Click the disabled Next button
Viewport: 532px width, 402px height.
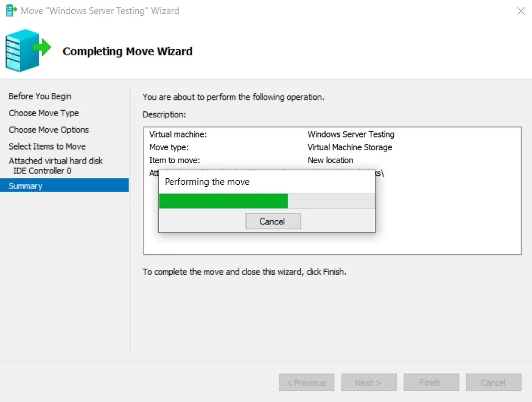coord(368,383)
